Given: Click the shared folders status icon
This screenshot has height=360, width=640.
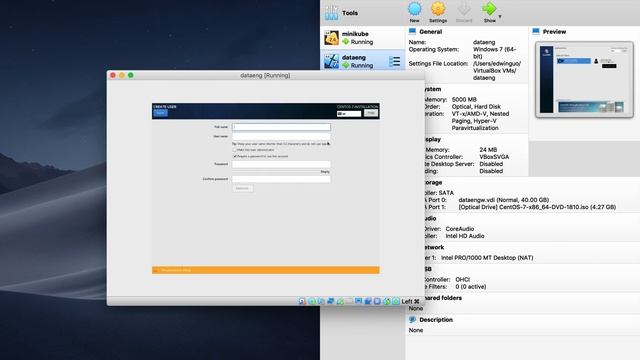Looking at the screenshot, I should coord(349,301).
